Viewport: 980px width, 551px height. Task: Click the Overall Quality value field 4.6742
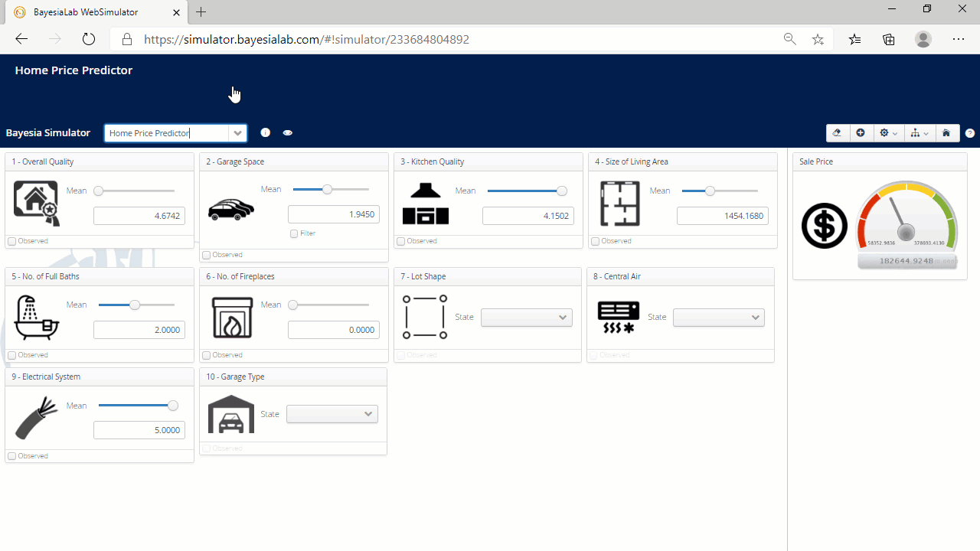click(139, 216)
